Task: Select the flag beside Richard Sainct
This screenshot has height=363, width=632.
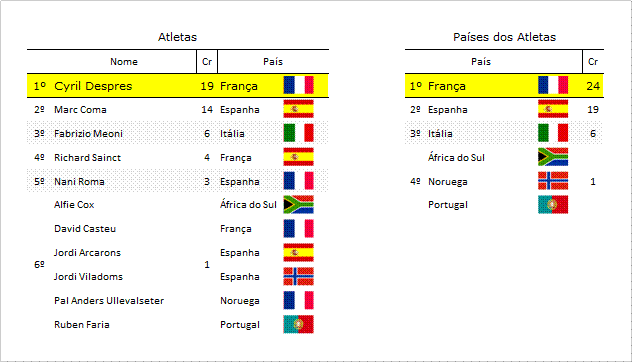Action: [x=298, y=157]
